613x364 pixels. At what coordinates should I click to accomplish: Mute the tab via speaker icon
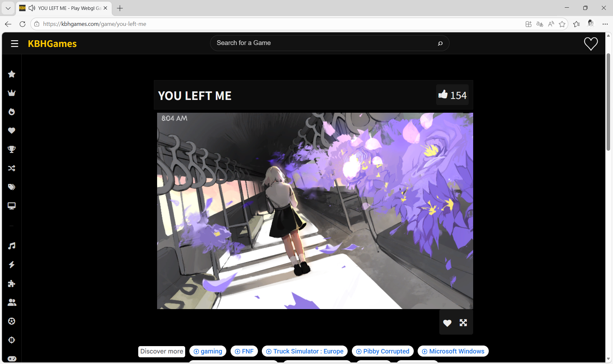point(32,8)
